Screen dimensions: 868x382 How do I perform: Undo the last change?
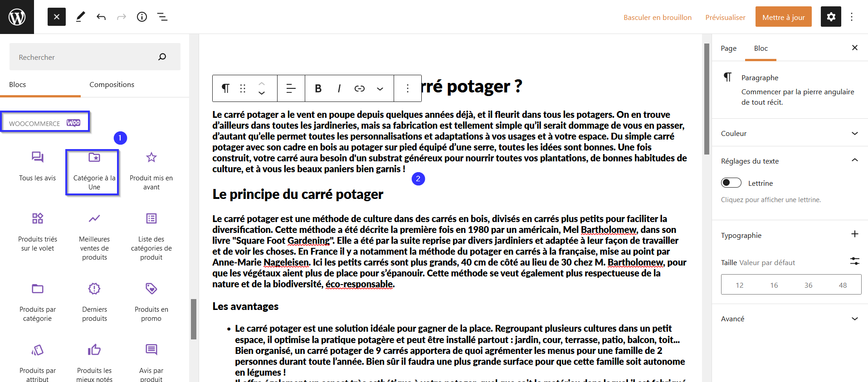pyautogui.click(x=101, y=17)
